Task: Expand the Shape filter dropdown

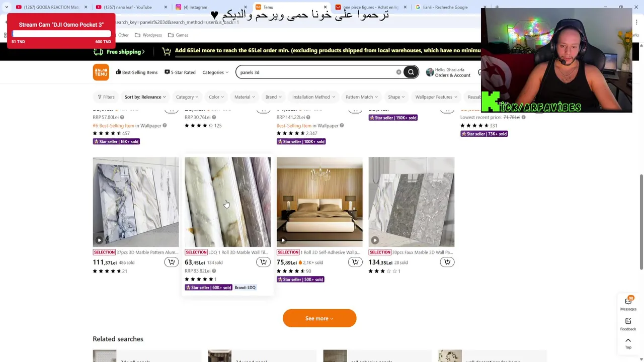Action: click(x=396, y=97)
